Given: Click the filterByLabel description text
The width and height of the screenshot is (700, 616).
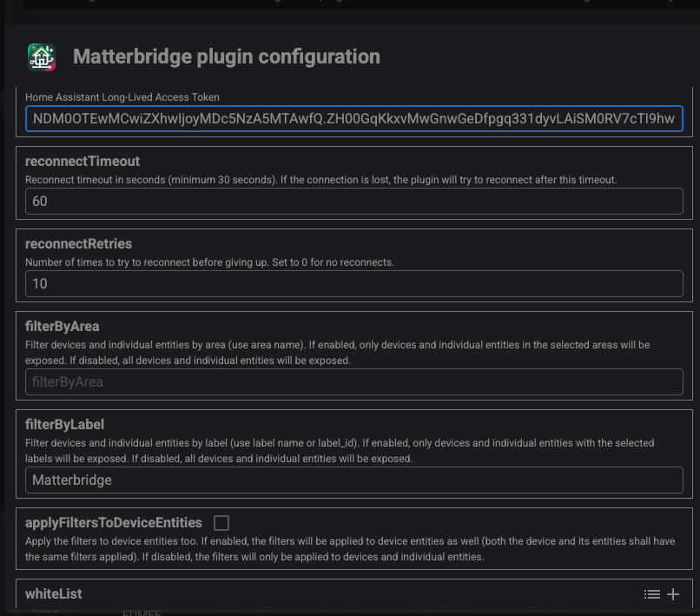Looking at the screenshot, I should 339,451.
